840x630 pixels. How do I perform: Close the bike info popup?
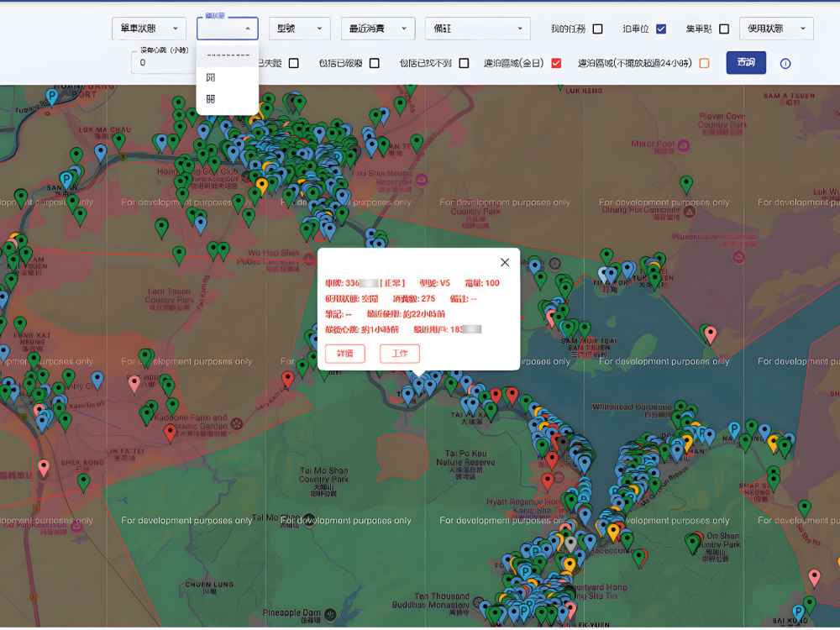505,262
